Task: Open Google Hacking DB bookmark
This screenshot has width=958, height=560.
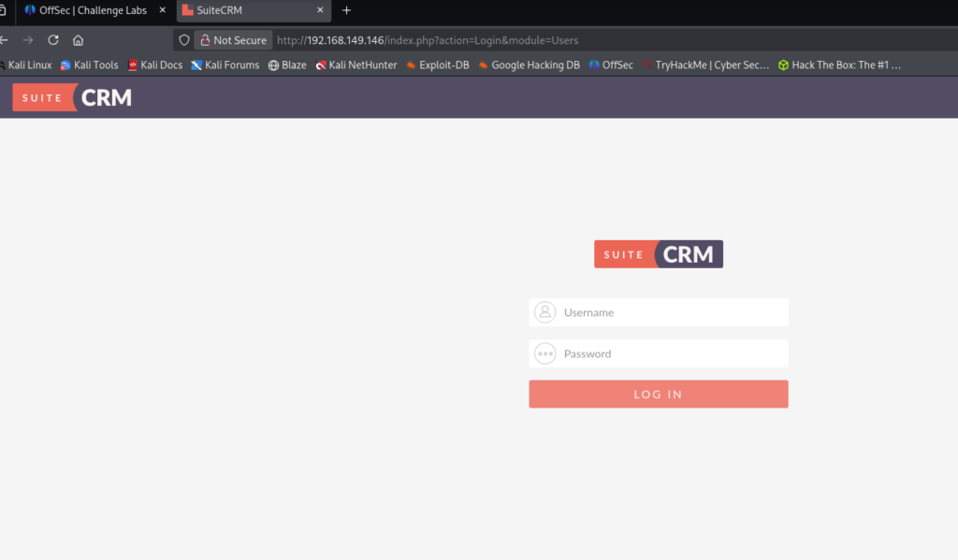Action: tap(529, 65)
